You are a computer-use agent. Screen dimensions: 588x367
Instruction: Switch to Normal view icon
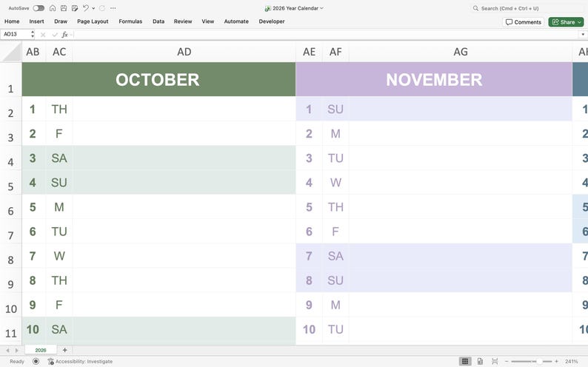tap(465, 361)
